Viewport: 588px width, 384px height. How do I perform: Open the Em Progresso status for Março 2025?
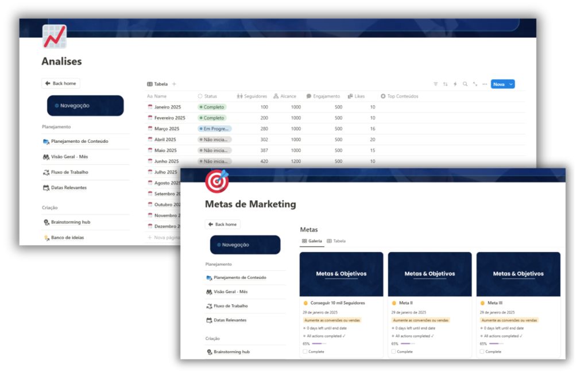pos(215,129)
